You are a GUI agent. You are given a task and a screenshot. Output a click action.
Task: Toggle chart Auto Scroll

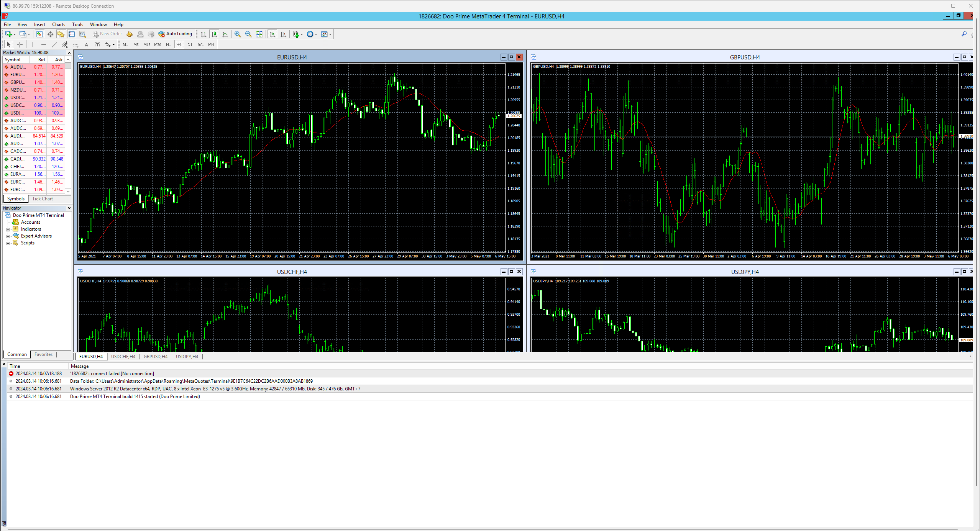pyautogui.click(x=272, y=34)
